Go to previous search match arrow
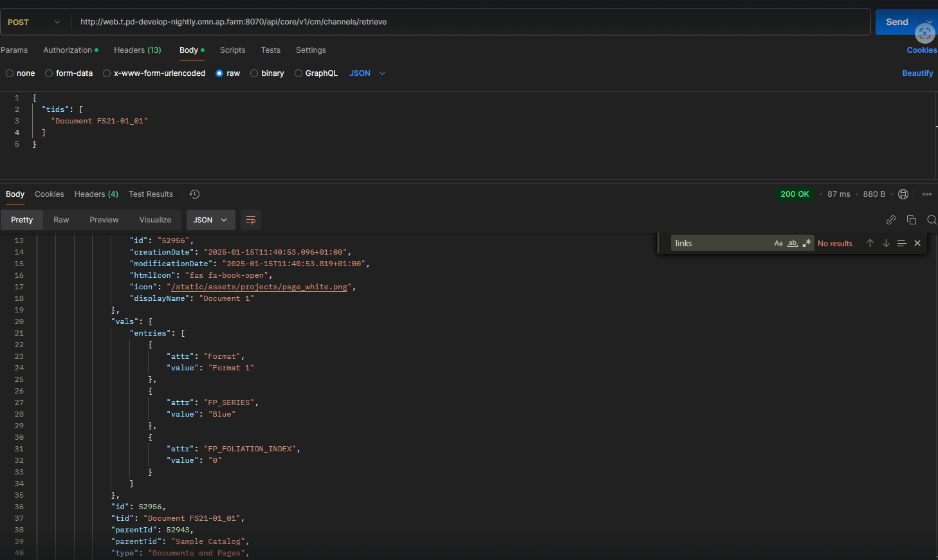The height and width of the screenshot is (560, 938). [870, 243]
